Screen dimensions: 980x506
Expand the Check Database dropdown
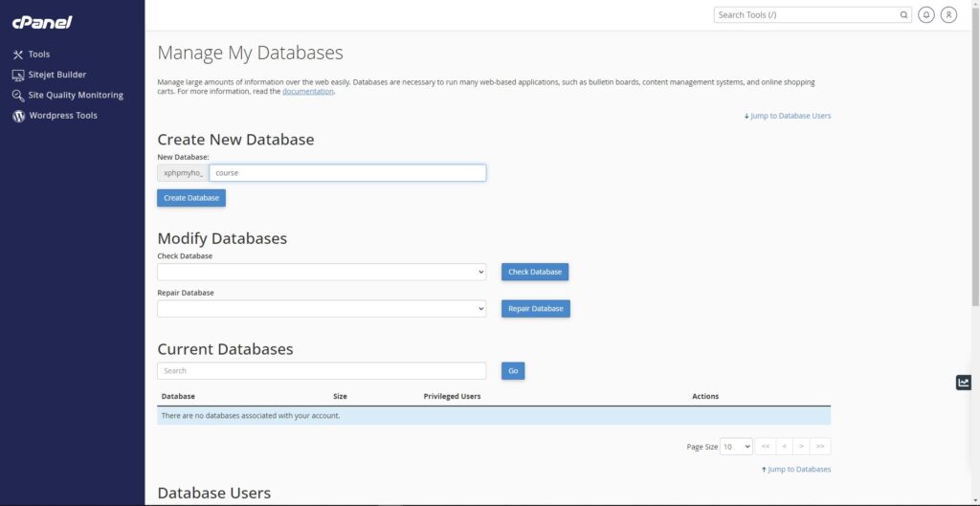[x=322, y=272]
